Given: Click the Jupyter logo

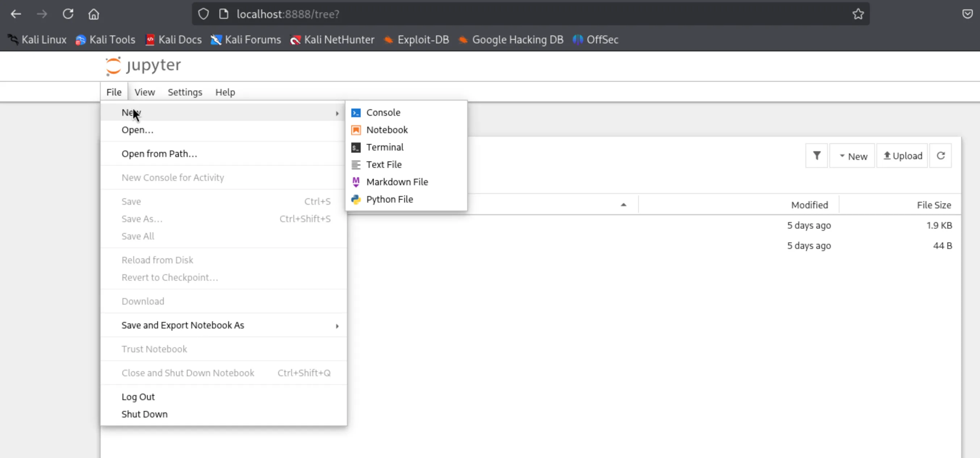Looking at the screenshot, I should (143, 66).
